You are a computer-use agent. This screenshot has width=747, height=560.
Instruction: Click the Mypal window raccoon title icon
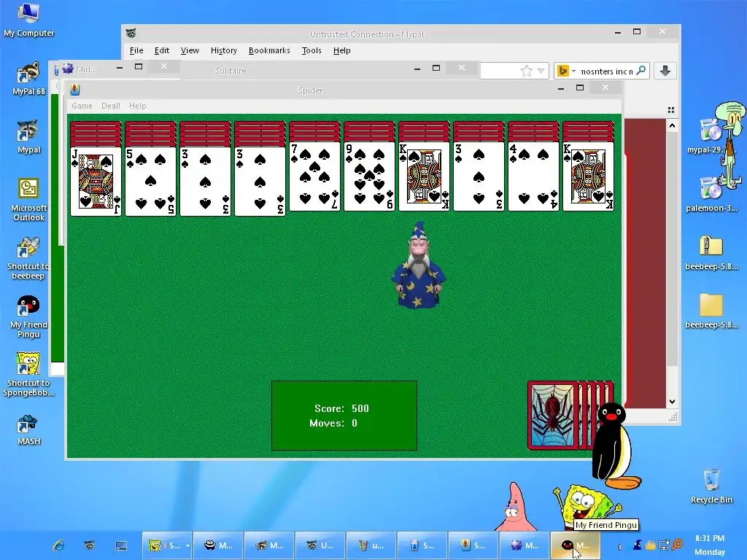click(131, 33)
